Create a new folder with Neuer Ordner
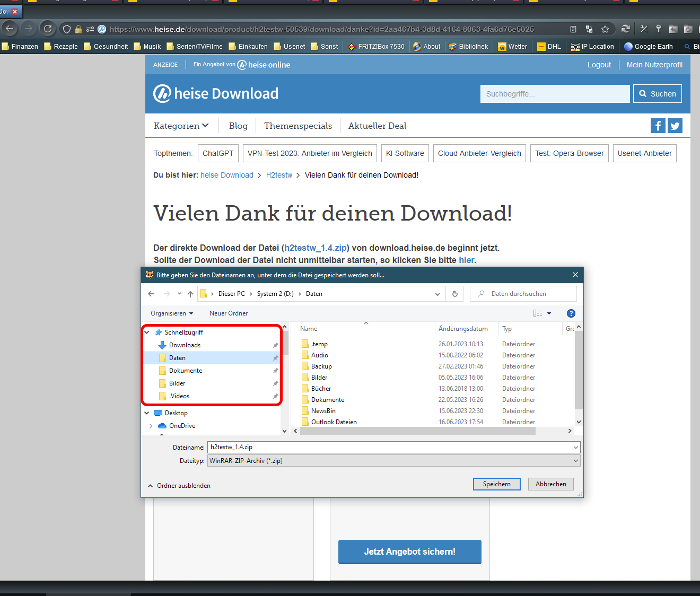 [229, 313]
